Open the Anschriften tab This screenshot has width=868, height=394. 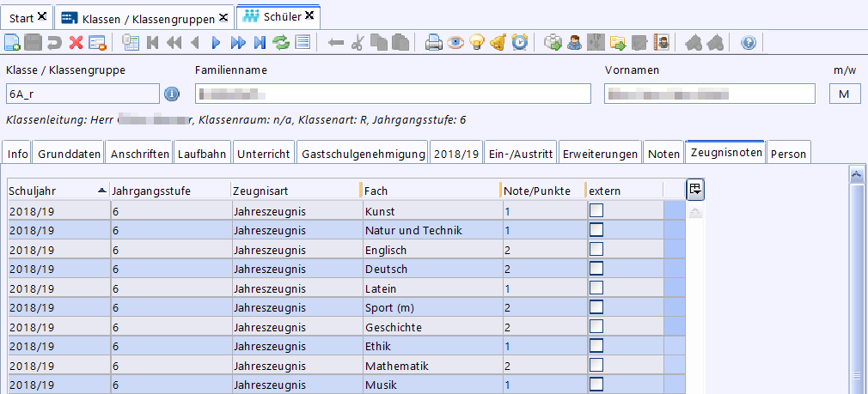pos(139,155)
